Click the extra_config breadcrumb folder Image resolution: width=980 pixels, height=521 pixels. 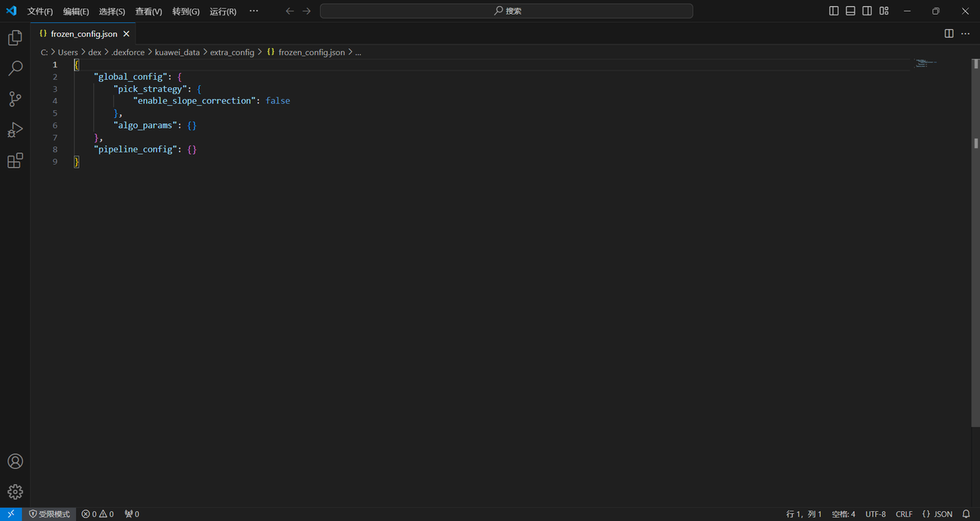[231, 52]
